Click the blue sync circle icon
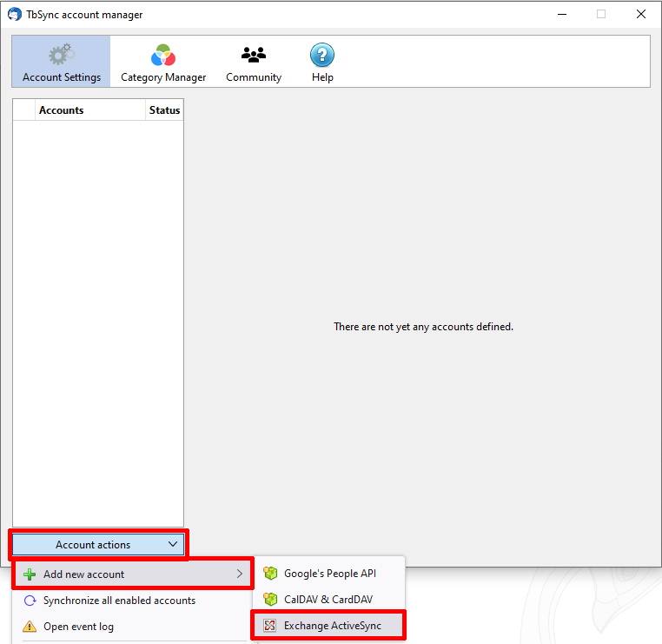Screen dimensions: 662x644 point(30,601)
